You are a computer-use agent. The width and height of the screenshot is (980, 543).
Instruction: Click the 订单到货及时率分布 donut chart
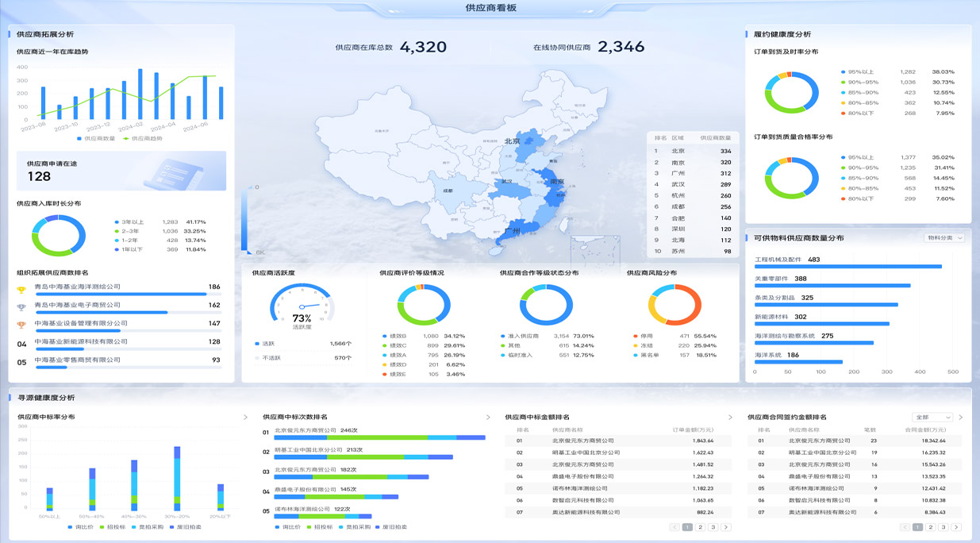[x=791, y=92]
